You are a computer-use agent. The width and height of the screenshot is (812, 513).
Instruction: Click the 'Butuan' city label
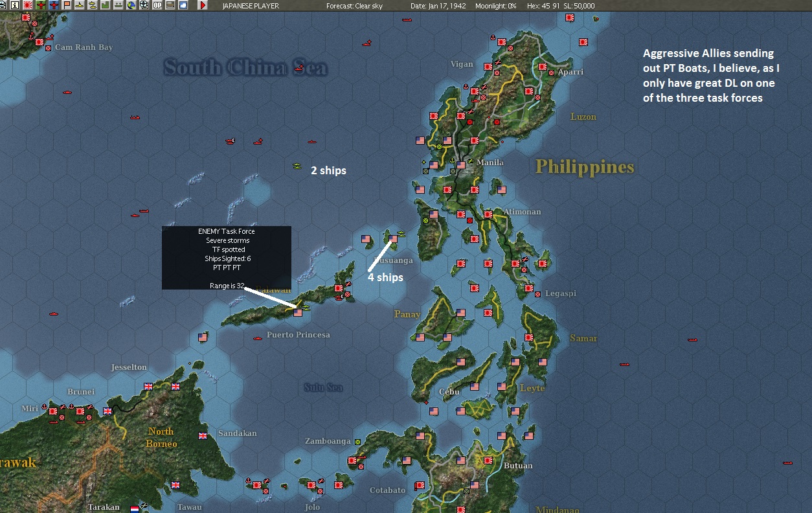(x=518, y=466)
